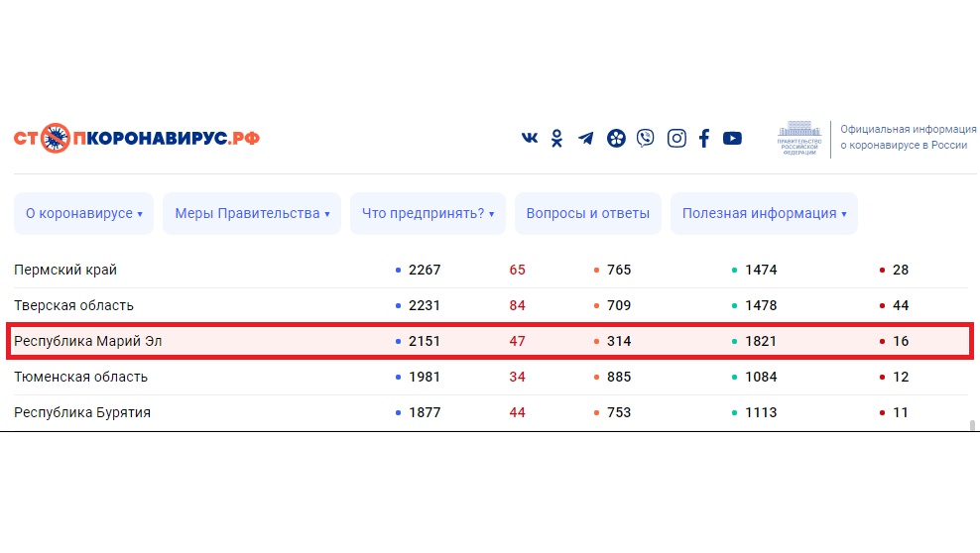This screenshot has width=980, height=553.
Task: Click the Правительство Российской Федерации emblem
Action: 799,138
